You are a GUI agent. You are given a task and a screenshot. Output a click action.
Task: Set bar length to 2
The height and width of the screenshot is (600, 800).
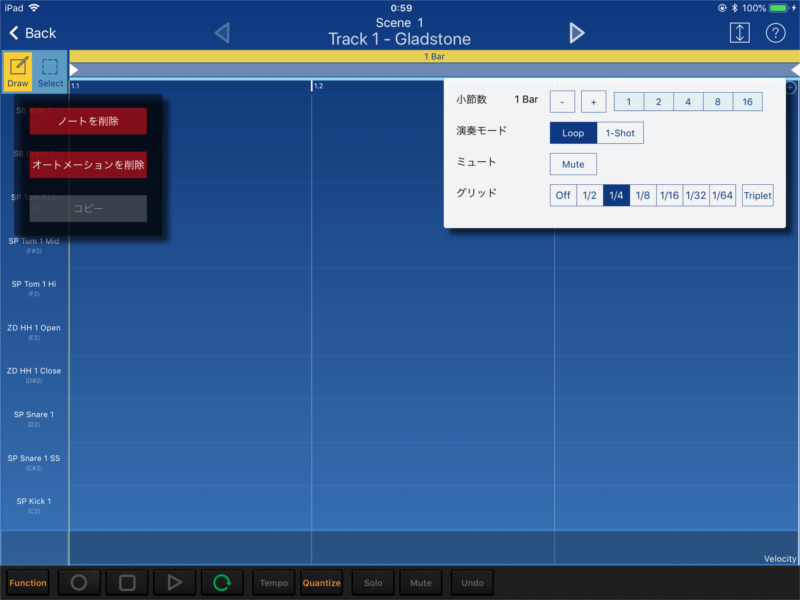(659, 102)
